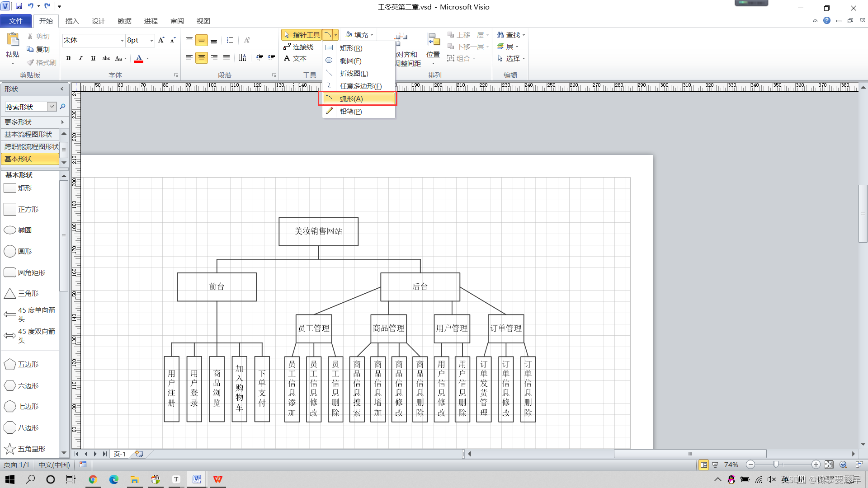Click the bullet list icon

pos(230,40)
